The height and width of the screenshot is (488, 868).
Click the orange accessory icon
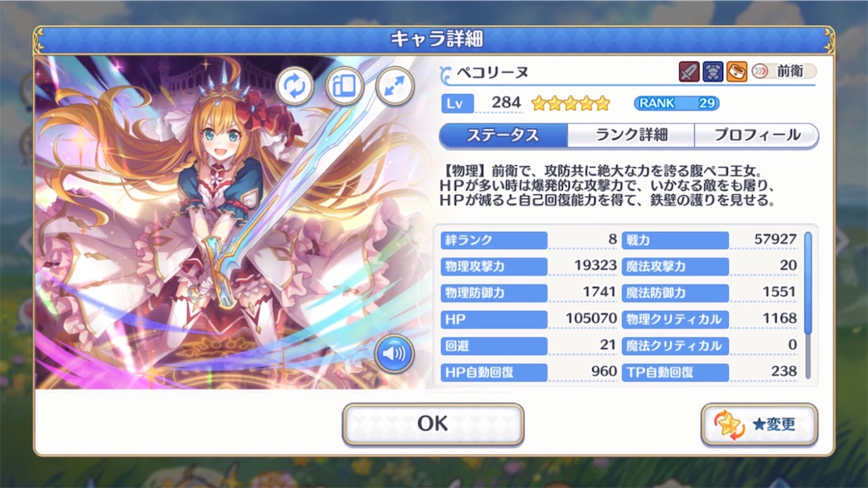click(x=737, y=71)
